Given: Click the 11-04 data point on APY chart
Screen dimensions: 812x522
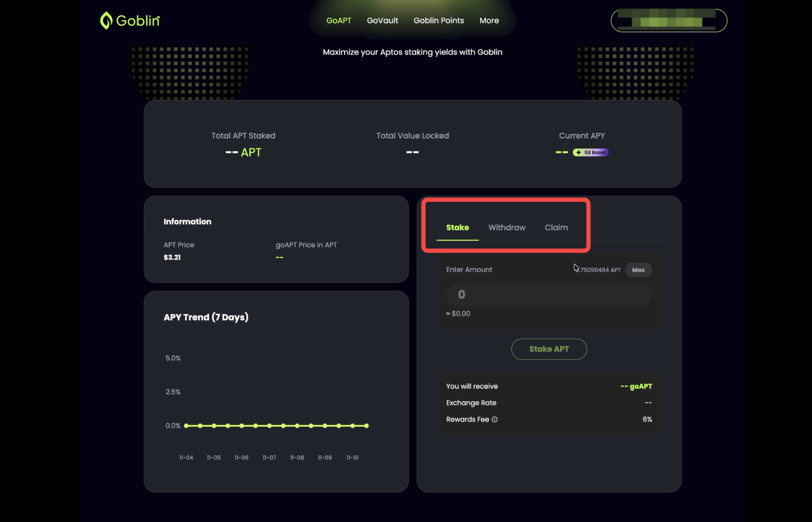Looking at the screenshot, I should click(x=186, y=426).
